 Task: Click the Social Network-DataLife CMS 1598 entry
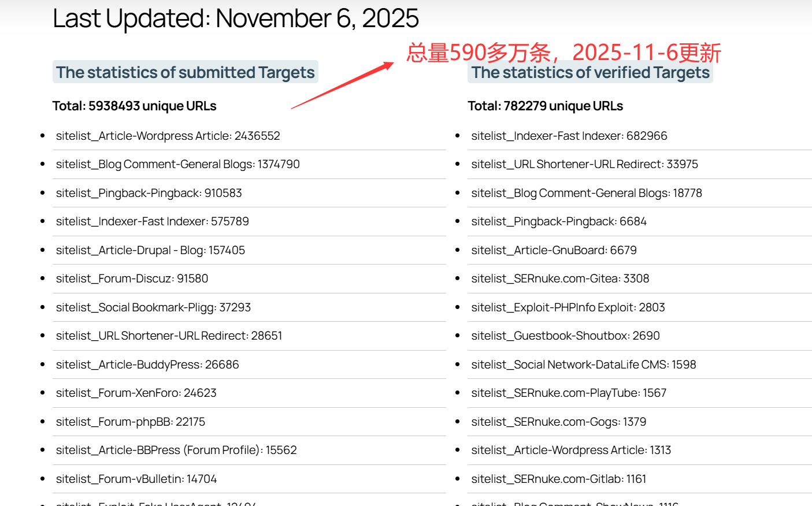[x=583, y=364]
